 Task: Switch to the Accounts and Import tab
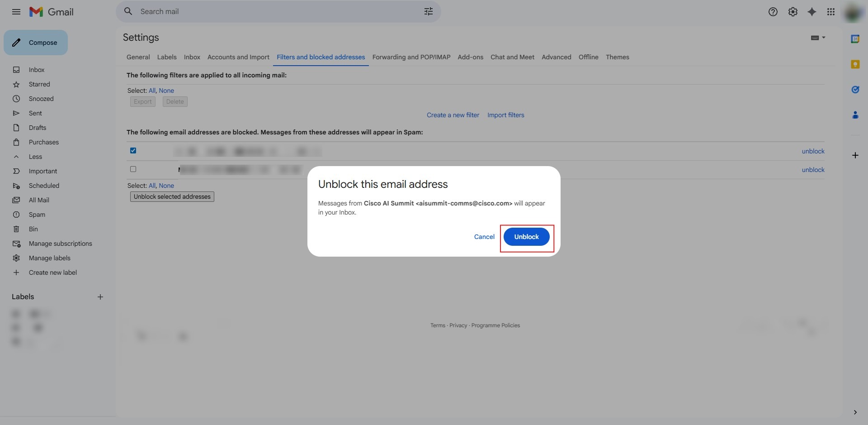click(x=238, y=57)
